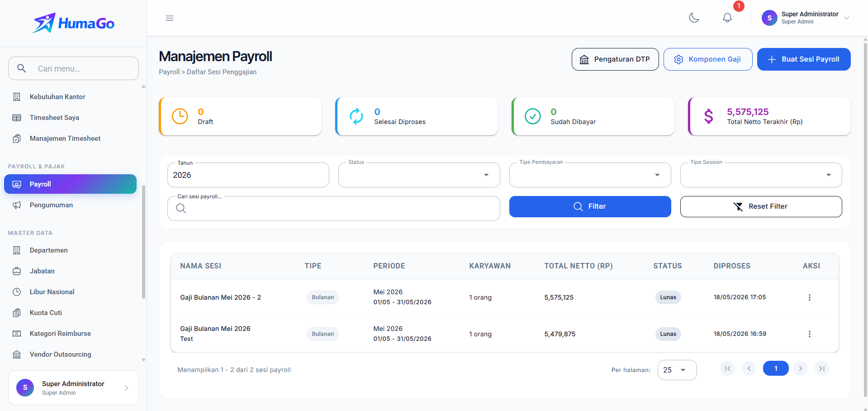Image resolution: width=868 pixels, height=411 pixels.
Task: Click Gaji Bulanan Mei 2026 - 2 session name
Action: coord(220,297)
